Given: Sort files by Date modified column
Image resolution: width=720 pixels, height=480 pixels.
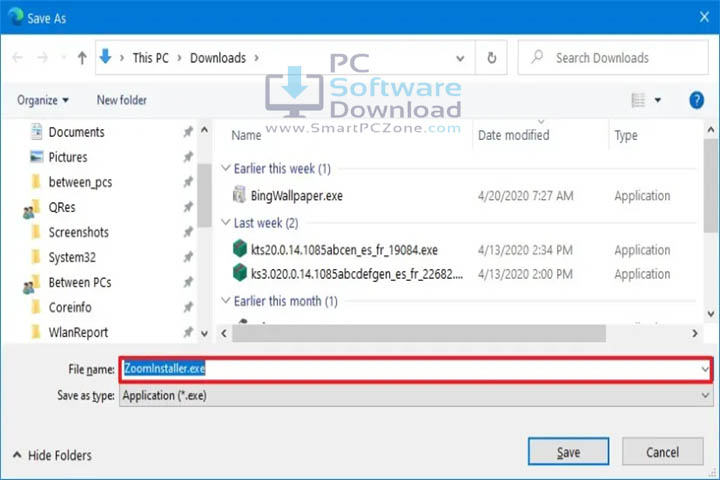Looking at the screenshot, I should tap(513, 135).
